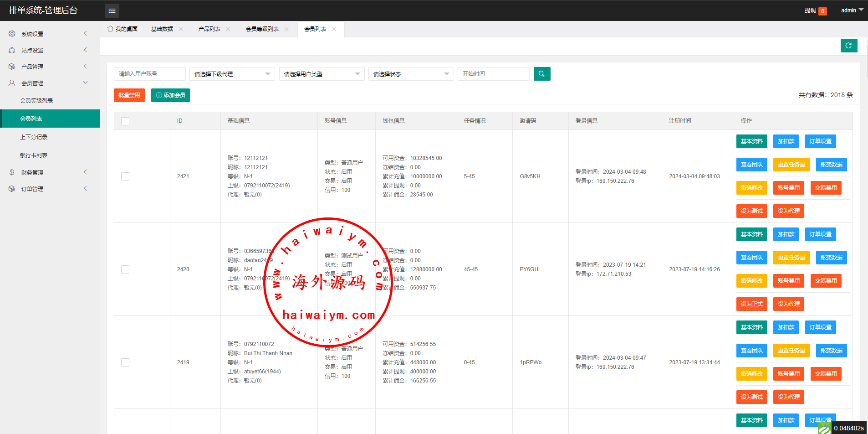Click the 产品管理 cube icon in sidebar
Image resolution: width=868 pixels, height=434 pixels.
(x=12, y=67)
